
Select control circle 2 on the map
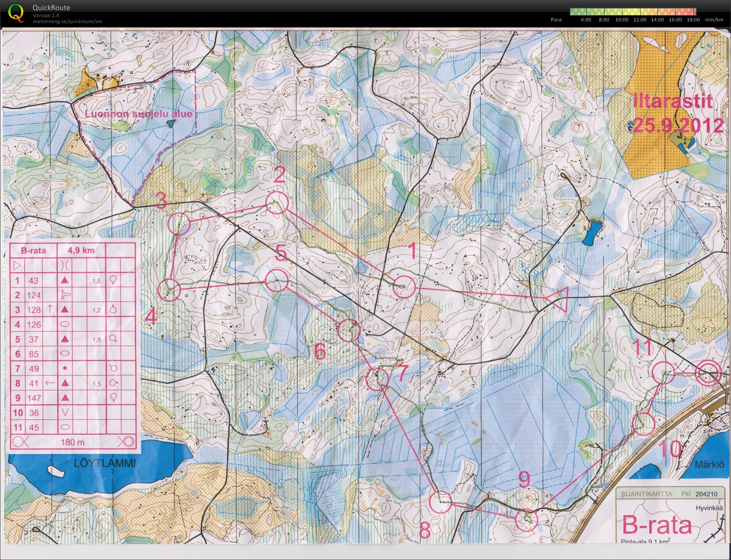(277, 203)
